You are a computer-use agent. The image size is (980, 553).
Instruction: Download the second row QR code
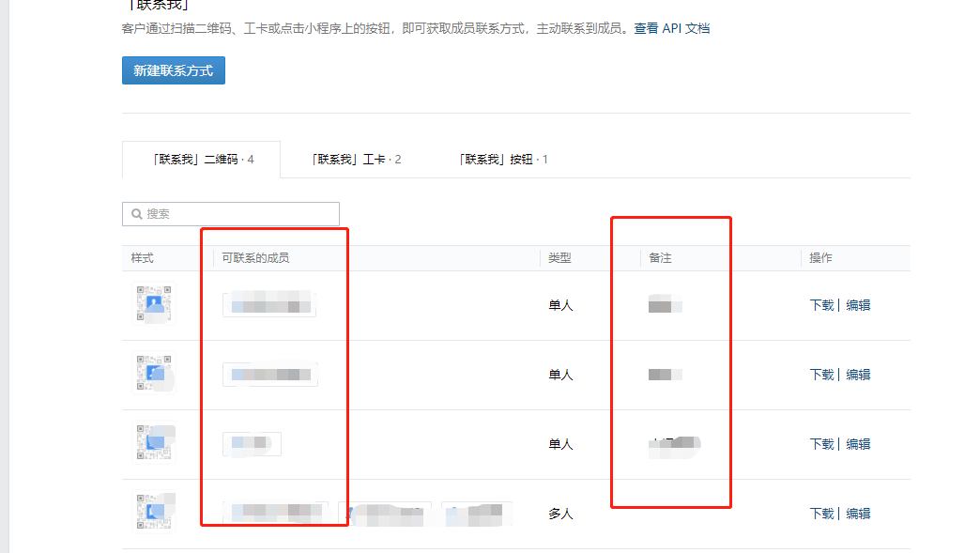tap(821, 375)
